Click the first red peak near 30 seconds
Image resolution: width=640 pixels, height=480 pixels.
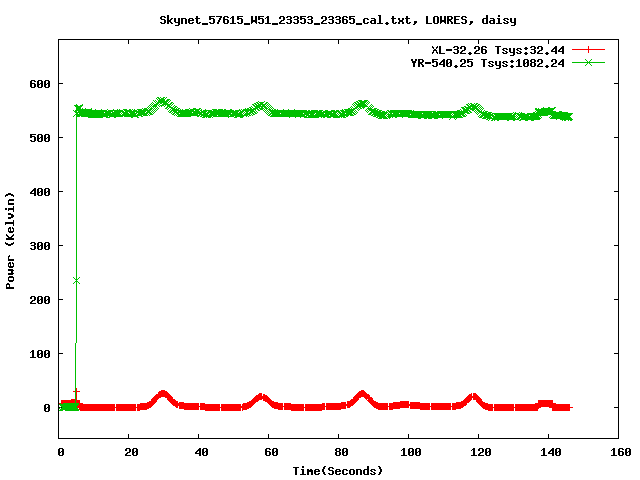pyautogui.click(x=163, y=394)
